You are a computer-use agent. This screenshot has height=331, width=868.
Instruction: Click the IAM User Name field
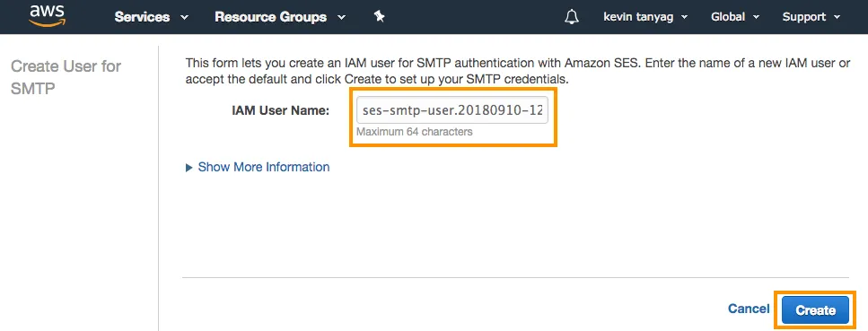click(452, 110)
